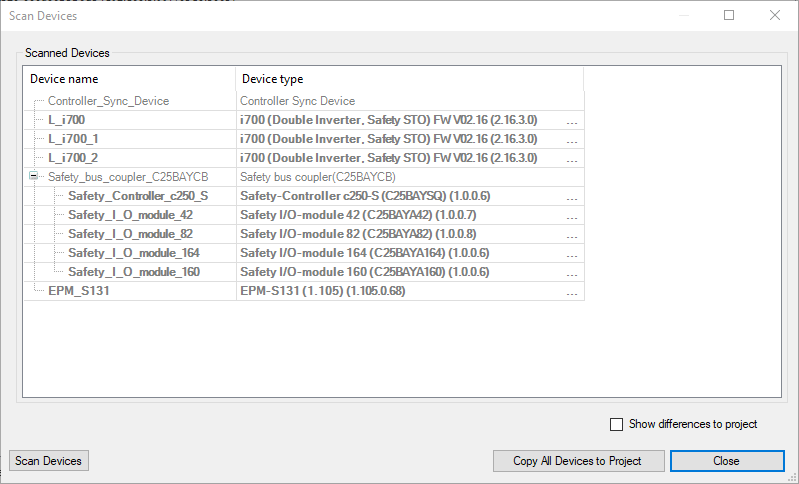Select the EPM_S131 device name

(x=78, y=291)
